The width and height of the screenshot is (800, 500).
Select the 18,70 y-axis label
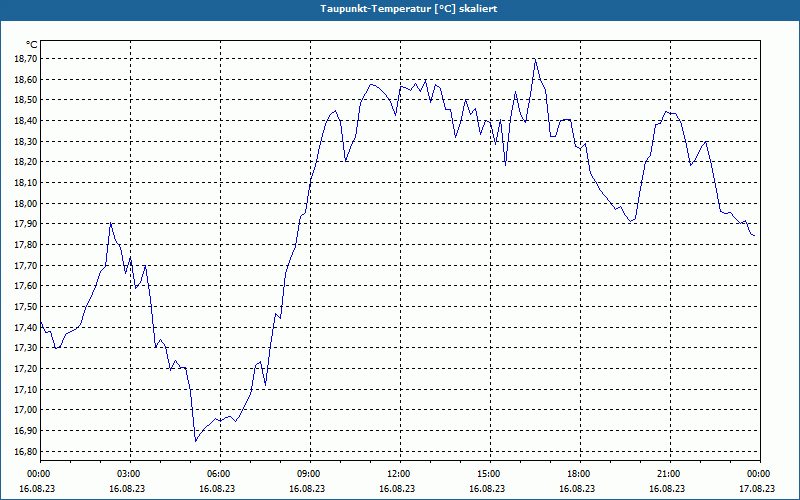(x=26, y=59)
